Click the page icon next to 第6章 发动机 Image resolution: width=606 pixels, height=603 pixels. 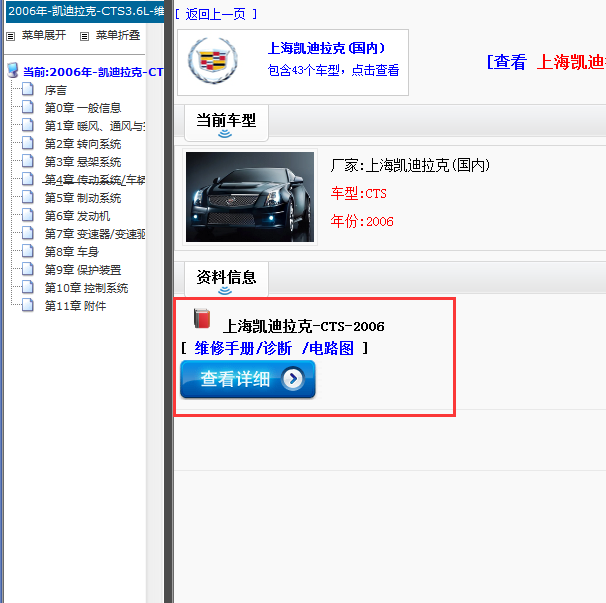coord(27,215)
